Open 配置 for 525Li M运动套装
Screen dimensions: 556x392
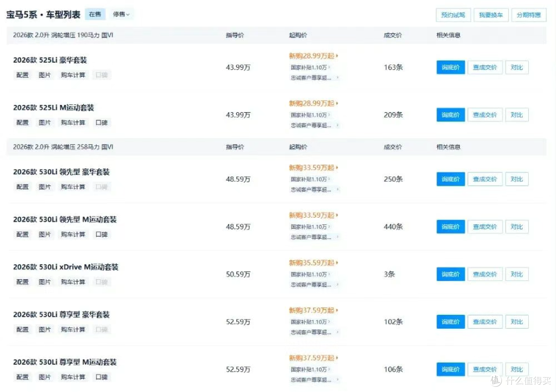(22, 122)
